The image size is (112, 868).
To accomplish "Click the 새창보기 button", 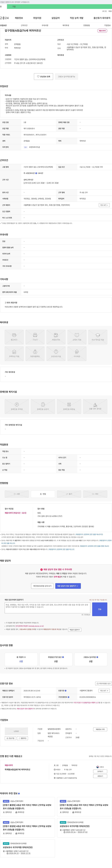I will click(100, 776).
